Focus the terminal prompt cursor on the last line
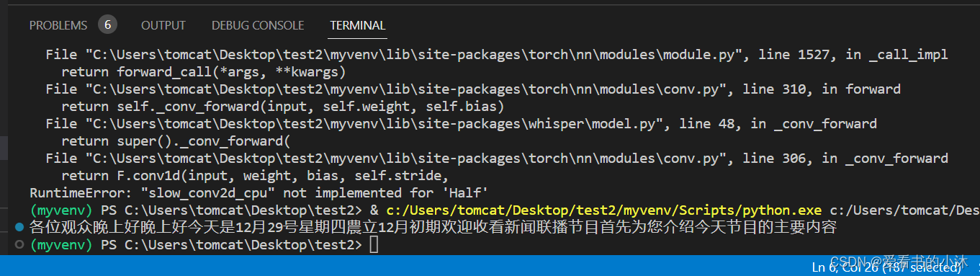Image resolution: width=980 pixels, height=276 pixels. [372, 246]
